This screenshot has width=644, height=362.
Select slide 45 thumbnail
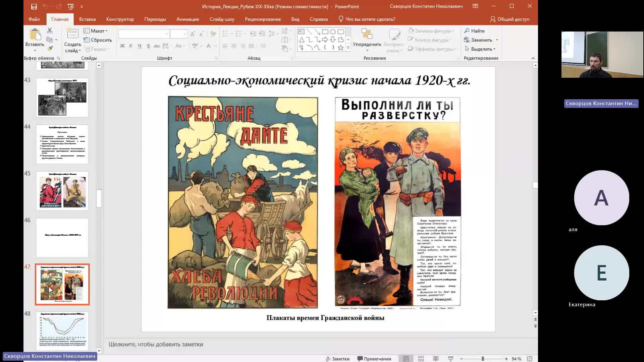pyautogui.click(x=62, y=191)
